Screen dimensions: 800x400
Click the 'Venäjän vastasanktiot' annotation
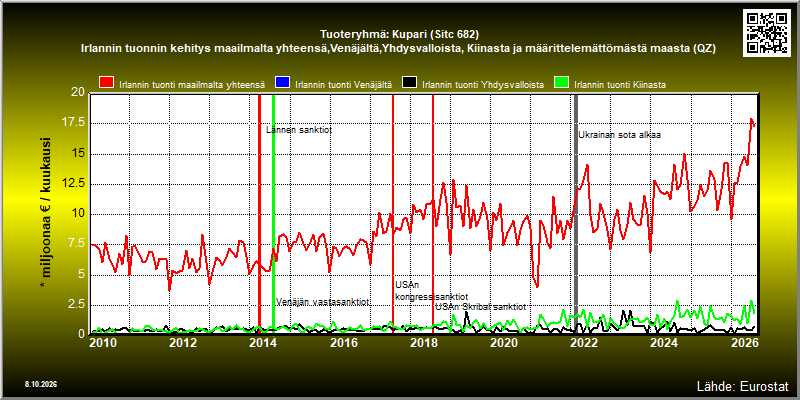point(322,302)
